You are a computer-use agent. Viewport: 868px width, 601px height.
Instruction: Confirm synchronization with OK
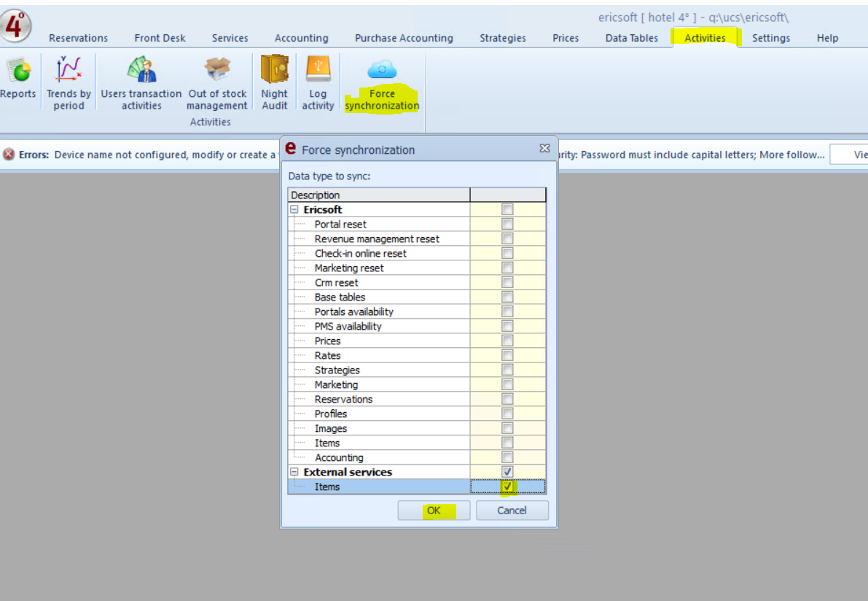[x=434, y=510]
